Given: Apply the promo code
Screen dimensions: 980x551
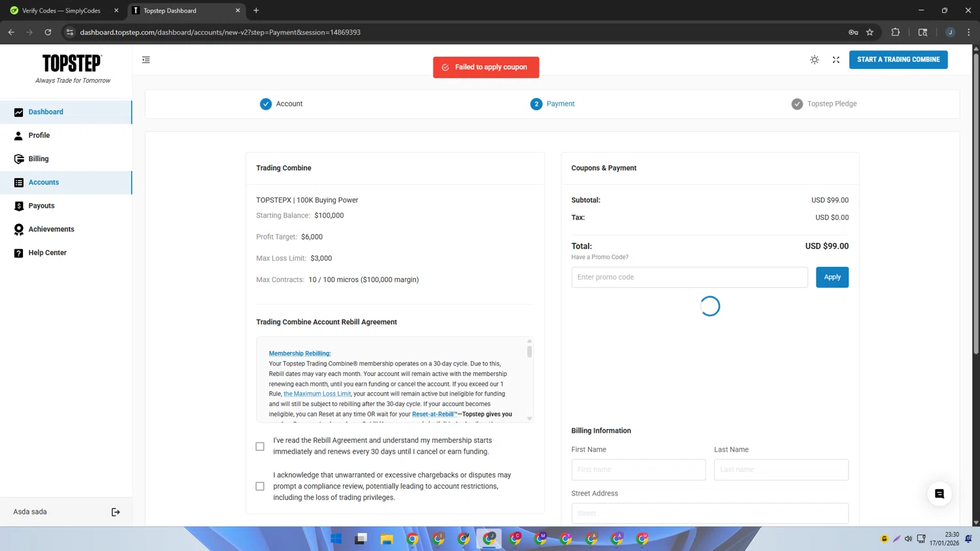Looking at the screenshot, I should (x=832, y=277).
